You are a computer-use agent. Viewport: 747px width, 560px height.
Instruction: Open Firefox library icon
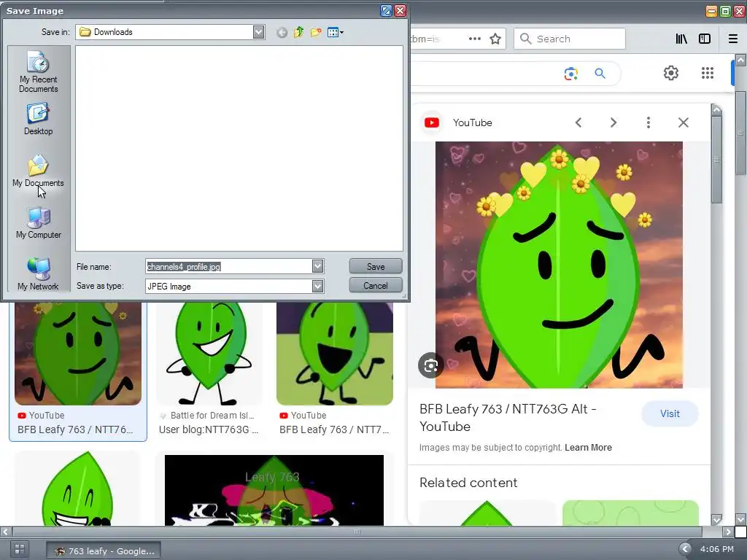point(681,39)
